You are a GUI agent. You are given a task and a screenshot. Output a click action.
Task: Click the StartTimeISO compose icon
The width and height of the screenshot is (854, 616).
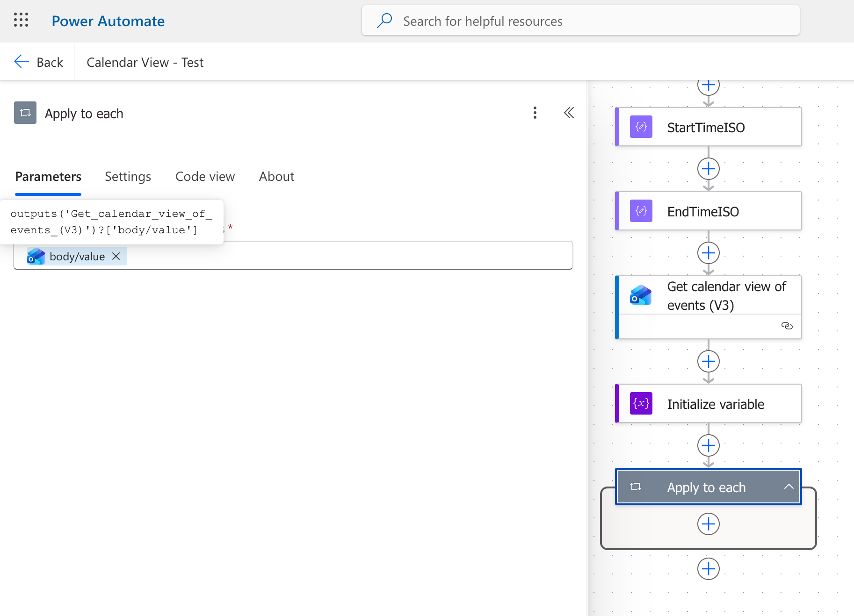tap(641, 127)
